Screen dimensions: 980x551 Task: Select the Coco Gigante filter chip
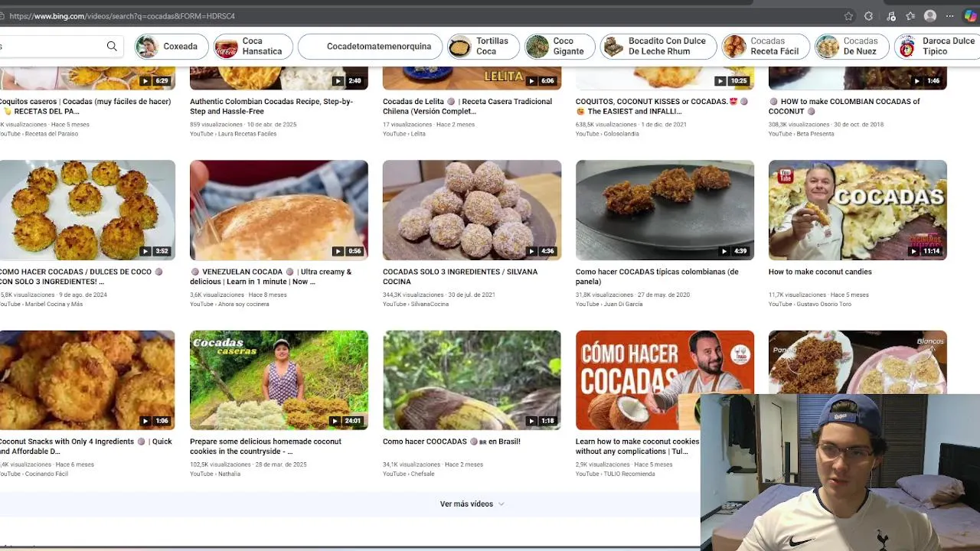click(x=560, y=47)
